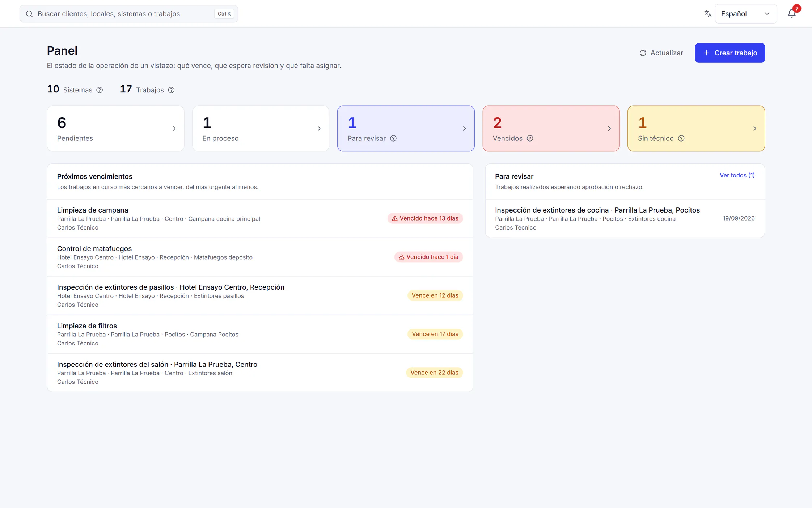Click help icon beside Sin técnico
This screenshot has width=812, height=508.
(x=681, y=138)
